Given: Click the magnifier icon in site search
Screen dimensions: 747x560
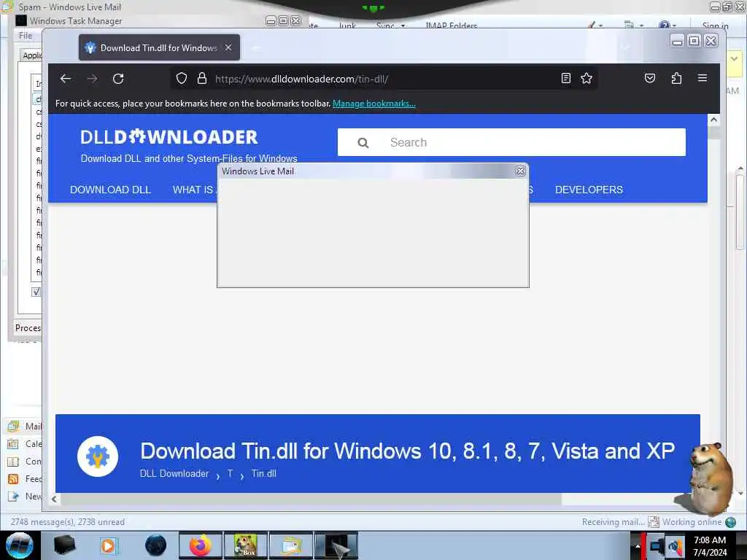Looking at the screenshot, I should (363, 143).
